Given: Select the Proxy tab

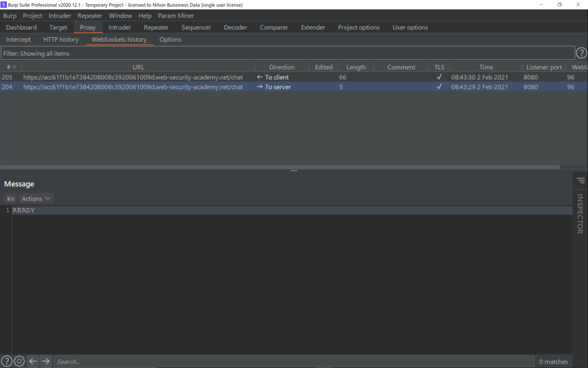Looking at the screenshot, I should click(88, 27).
